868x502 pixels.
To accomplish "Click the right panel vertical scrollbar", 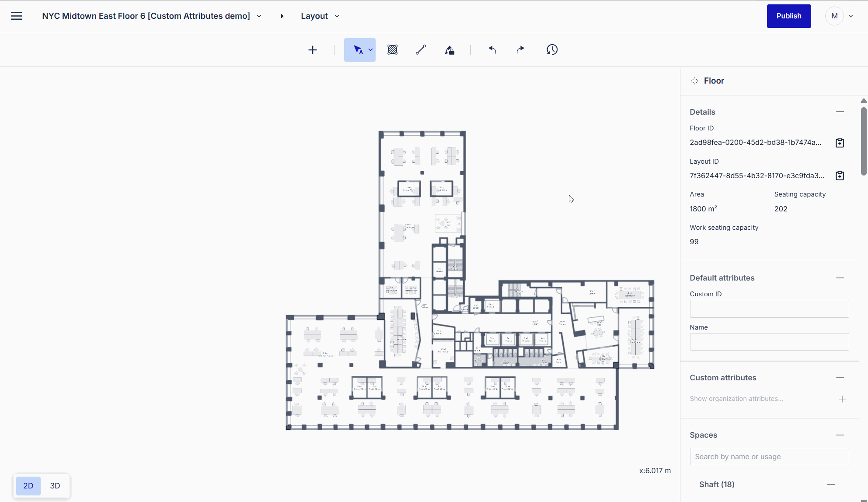I will (x=864, y=141).
